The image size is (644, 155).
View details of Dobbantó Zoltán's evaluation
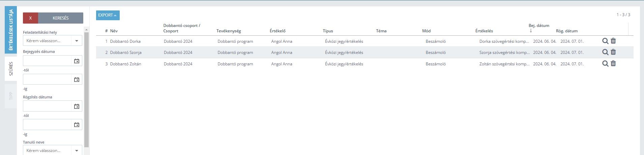pyautogui.click(x=605, y=64)
